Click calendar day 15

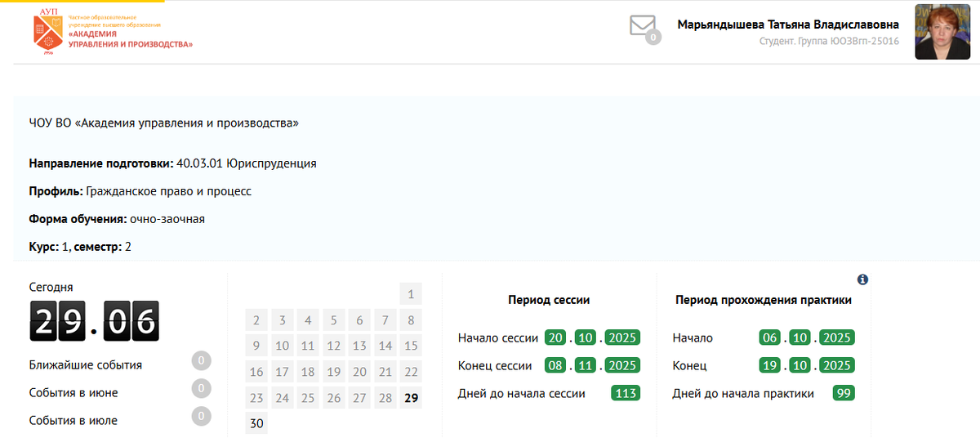(411, 346)
